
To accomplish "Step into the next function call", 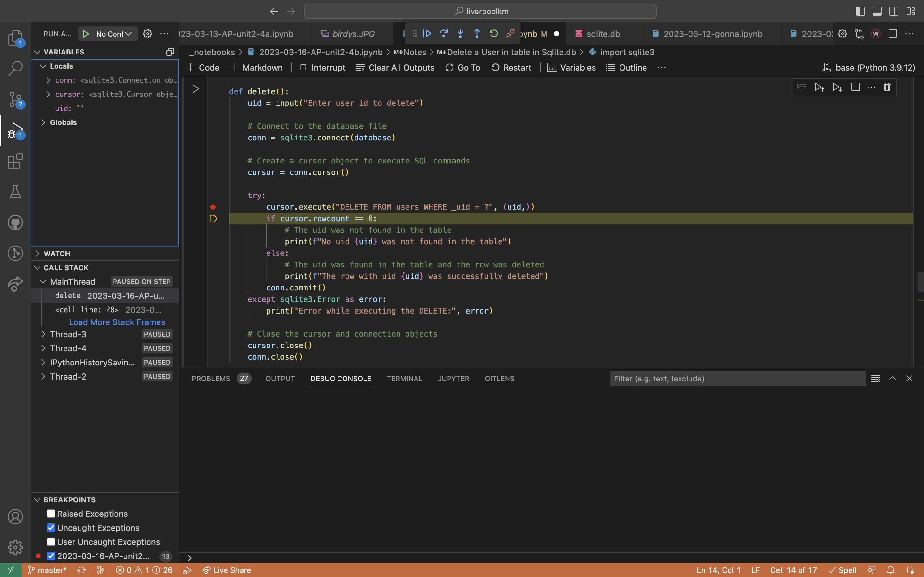I will pyautogui.click(x=460, y=34).
